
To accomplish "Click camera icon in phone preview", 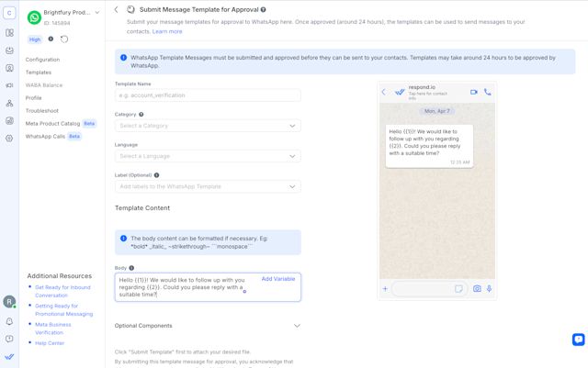I will tap(477, 288).
